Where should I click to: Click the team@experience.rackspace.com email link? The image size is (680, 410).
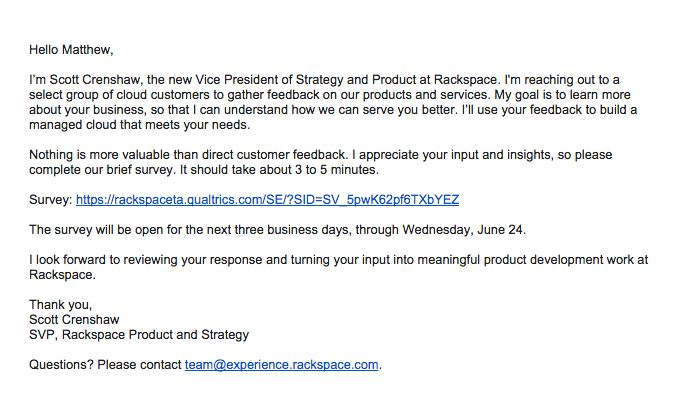tap(282, 365)
